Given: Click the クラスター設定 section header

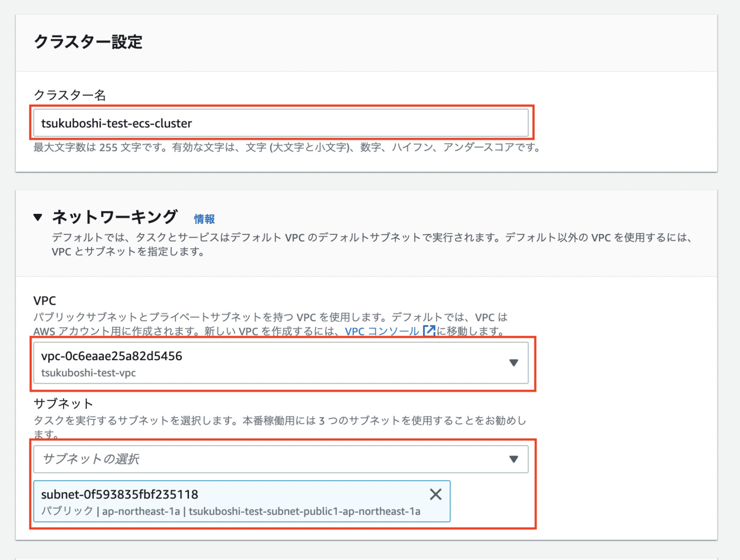Looking at the screenshot, I should tap(88, 42).
